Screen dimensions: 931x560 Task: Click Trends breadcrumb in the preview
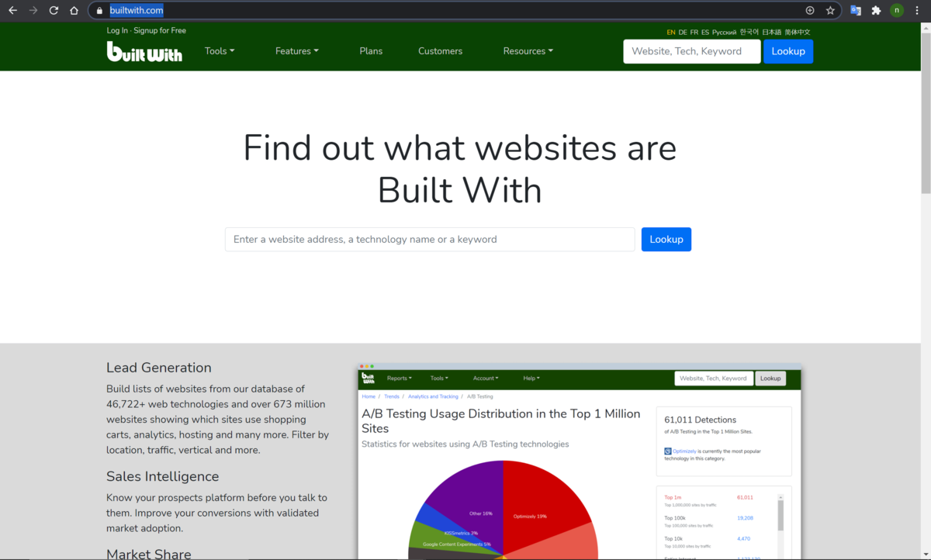pos(392,396)
